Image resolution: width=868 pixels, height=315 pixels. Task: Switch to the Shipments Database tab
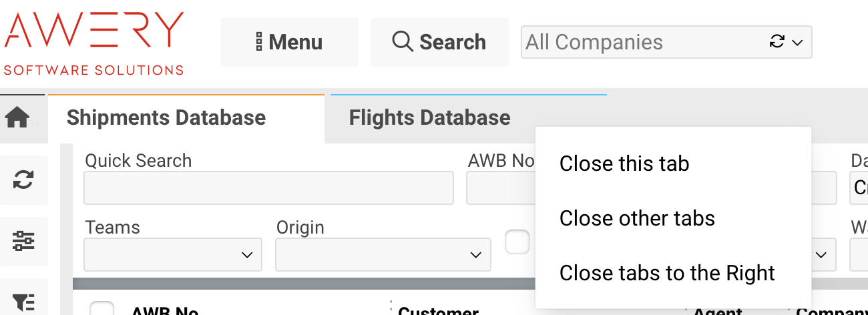coord(166,118)
